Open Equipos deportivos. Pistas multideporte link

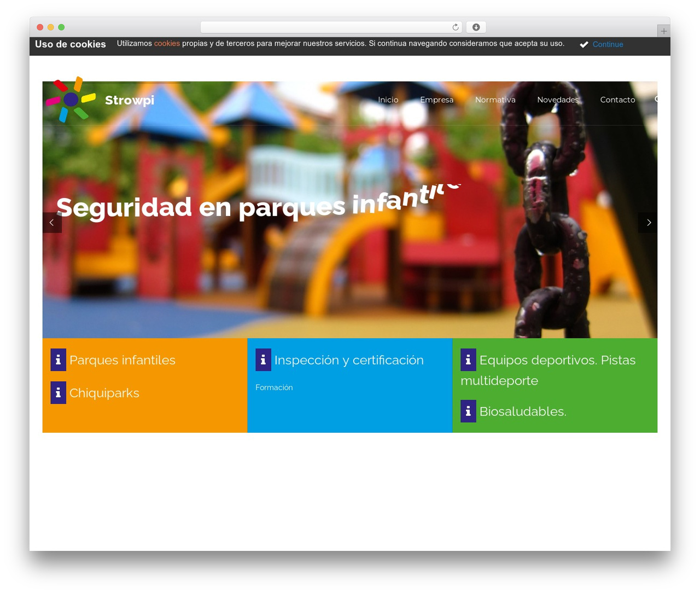pyautogui.click(x=548, y=370)
